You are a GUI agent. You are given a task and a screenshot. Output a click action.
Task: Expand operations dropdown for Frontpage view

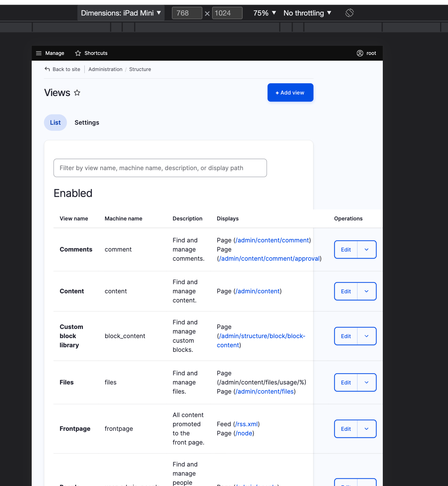(367, 429)
